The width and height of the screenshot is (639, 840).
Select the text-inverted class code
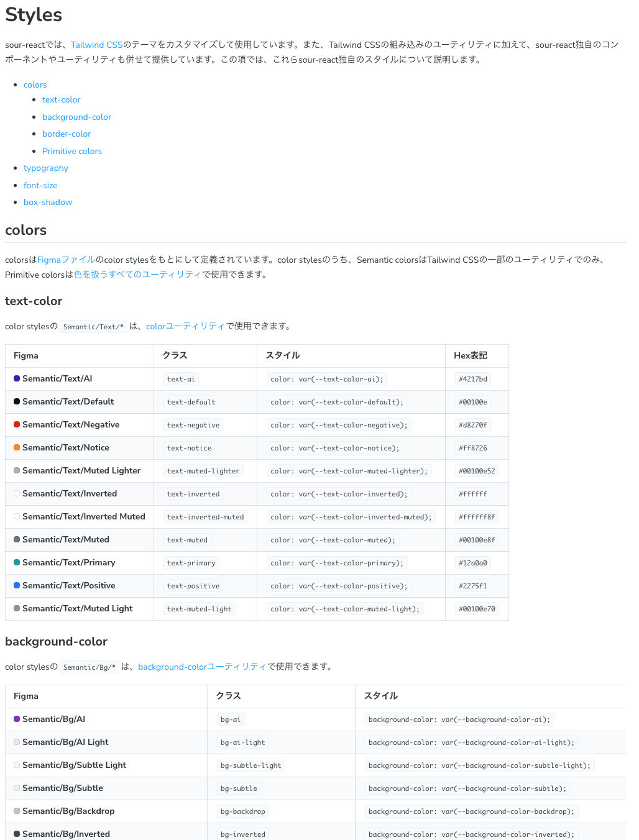point(193,494)
